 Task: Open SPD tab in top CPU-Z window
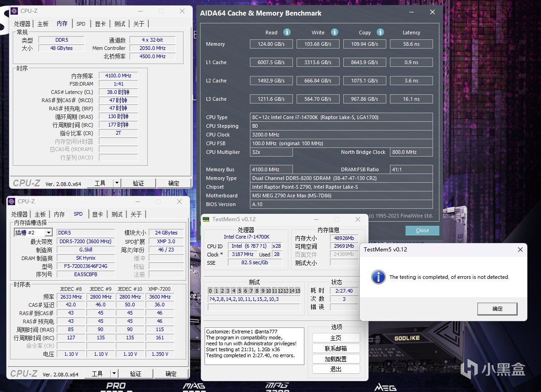coord(81,24)
